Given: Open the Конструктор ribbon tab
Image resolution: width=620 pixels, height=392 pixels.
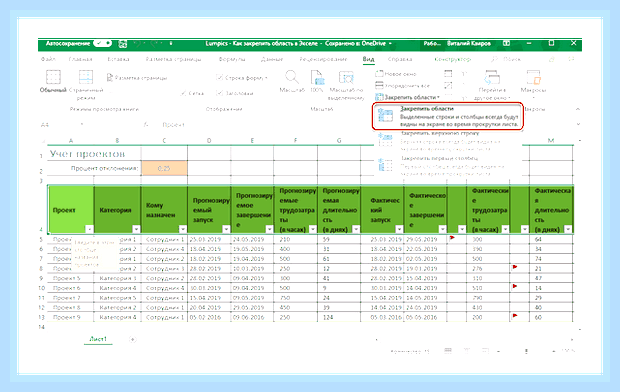Looking at the screenshot, I should [453, 59].
